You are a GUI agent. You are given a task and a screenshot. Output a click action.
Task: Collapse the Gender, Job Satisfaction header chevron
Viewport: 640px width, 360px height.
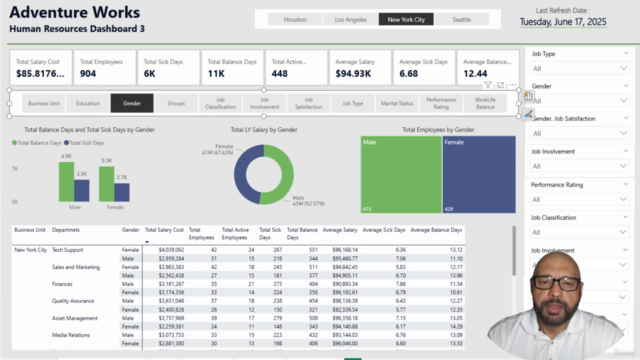coord(626,118)
